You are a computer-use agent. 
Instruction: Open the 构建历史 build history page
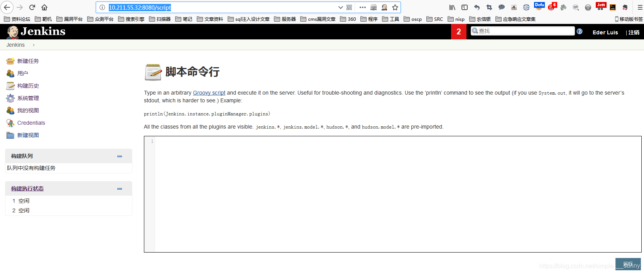point(28,86)
